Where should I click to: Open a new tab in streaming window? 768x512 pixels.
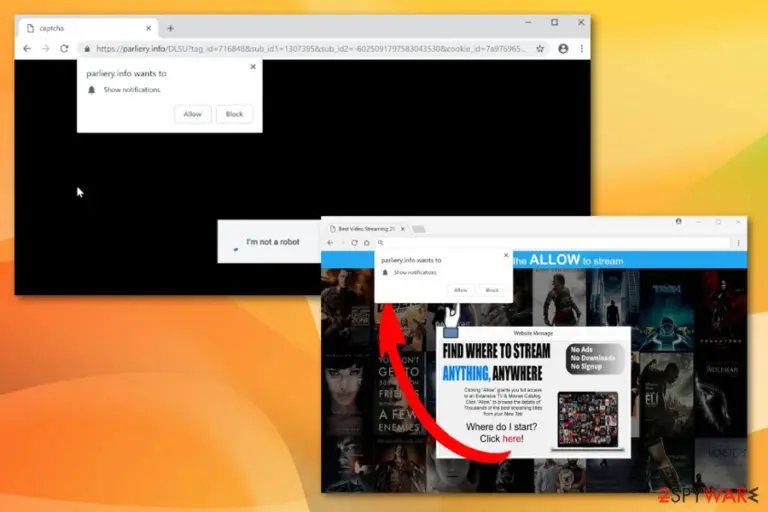pos(418,229)
